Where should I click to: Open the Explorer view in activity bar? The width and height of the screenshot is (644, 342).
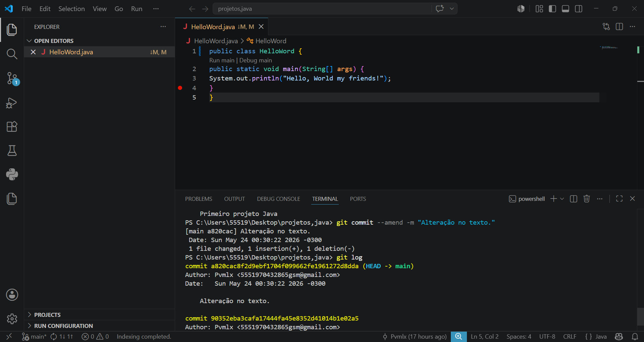pyautogui.click(x=12, y=30)
